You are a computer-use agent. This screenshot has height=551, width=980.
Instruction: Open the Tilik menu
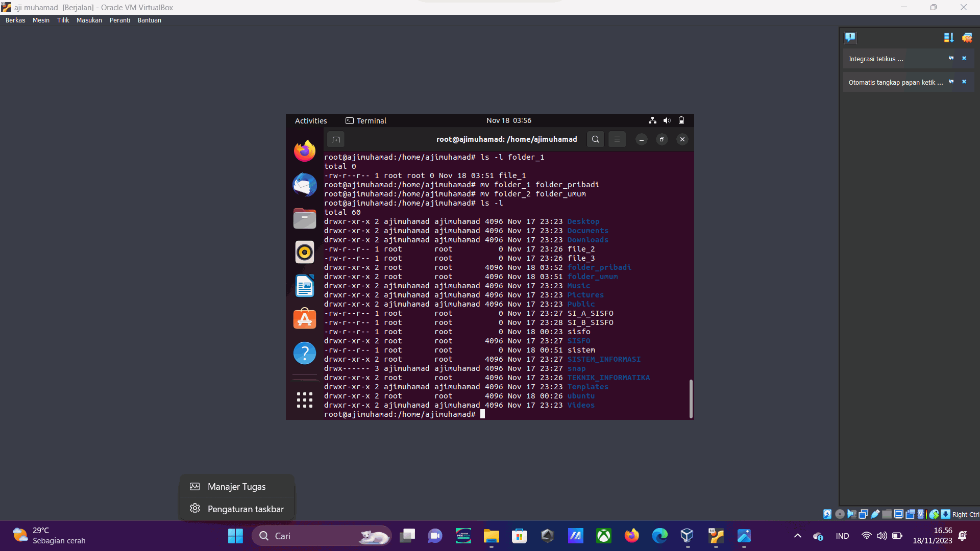coord(63,20)
